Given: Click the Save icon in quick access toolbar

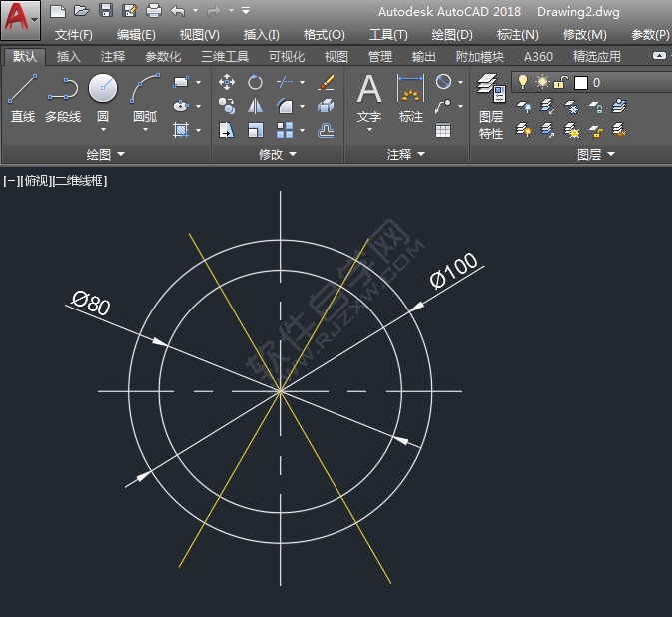Looking at the screenshot, I should point(106,10).
